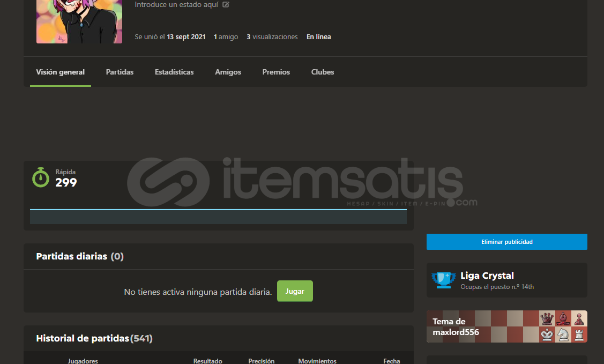This screenshot has height=364, width=604.
Task: Open the Partidas tab
Action: tap(120, 72)
